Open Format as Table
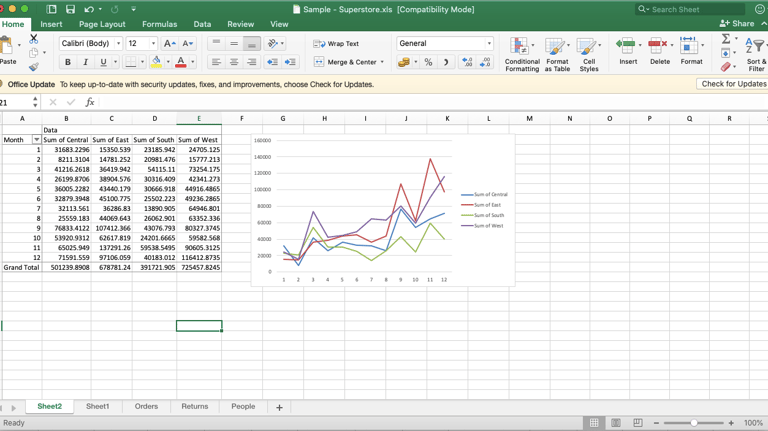The image size is (768, 431). point(557,54)
